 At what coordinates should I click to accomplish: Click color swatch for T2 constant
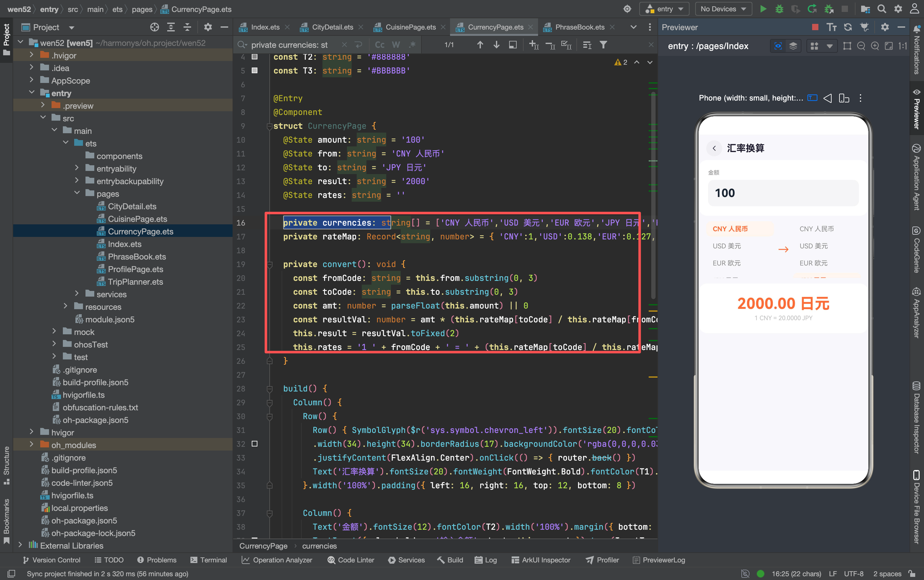click(254, 57)
